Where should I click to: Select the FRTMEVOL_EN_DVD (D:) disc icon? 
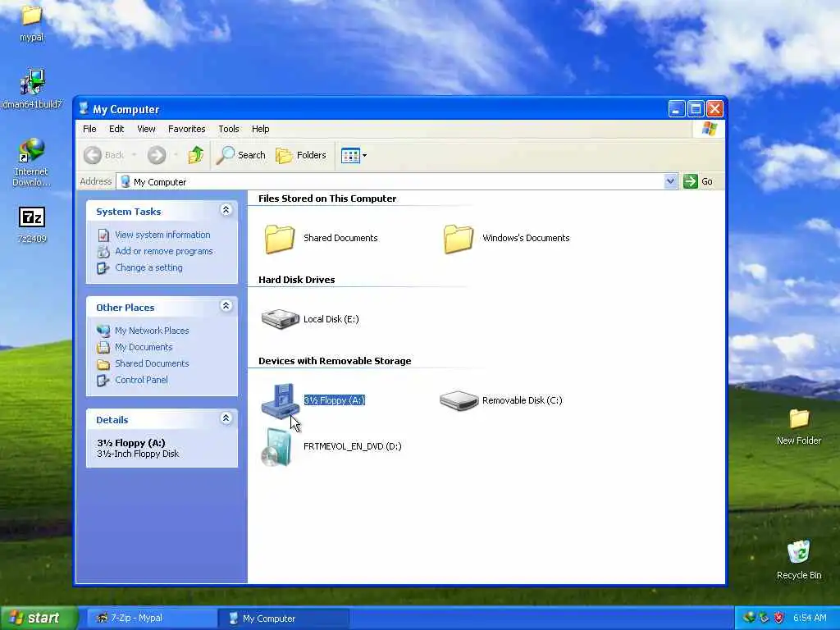[277, 447]
